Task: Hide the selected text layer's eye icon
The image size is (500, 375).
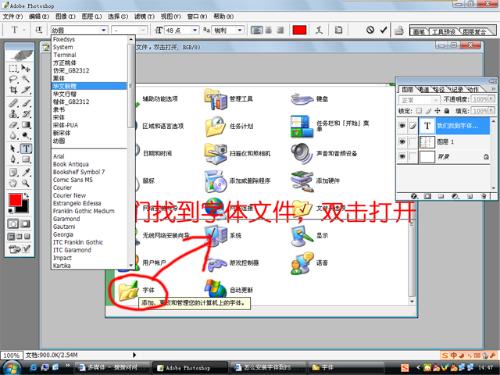Action: pyautogui.click(x=403, y=126)
